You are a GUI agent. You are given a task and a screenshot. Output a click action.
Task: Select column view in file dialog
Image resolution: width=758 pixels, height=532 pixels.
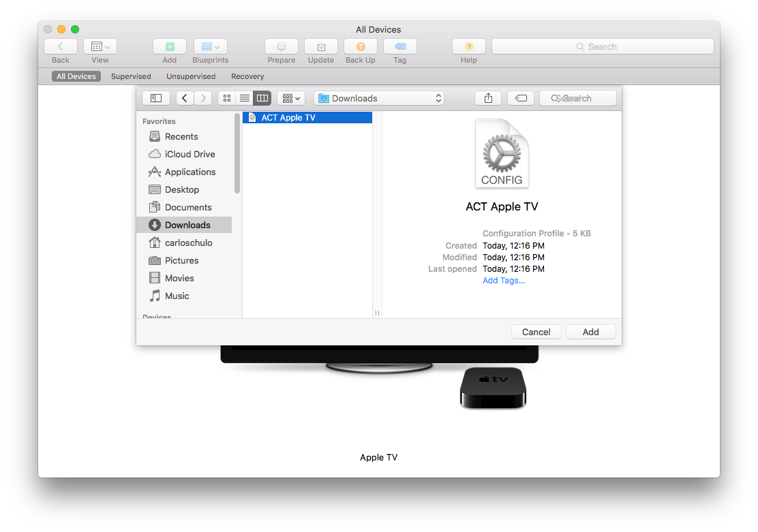tap(262, 98)
